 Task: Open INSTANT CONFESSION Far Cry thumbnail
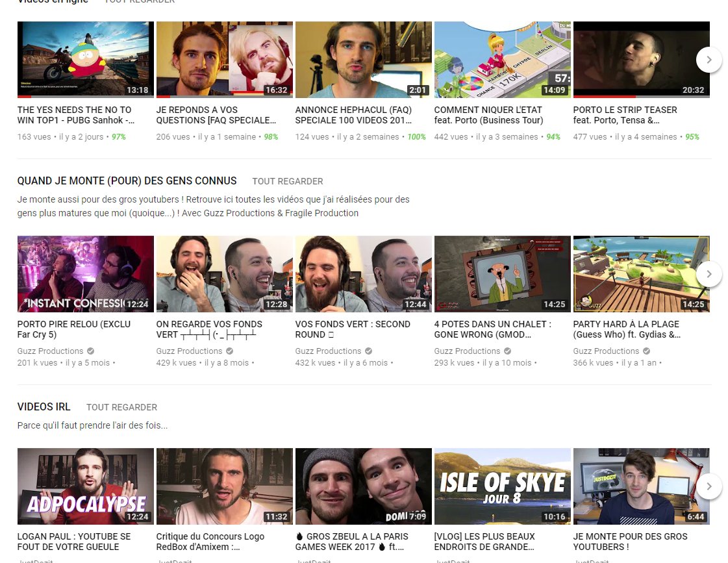pyautogui.click(x=86, y=274)
